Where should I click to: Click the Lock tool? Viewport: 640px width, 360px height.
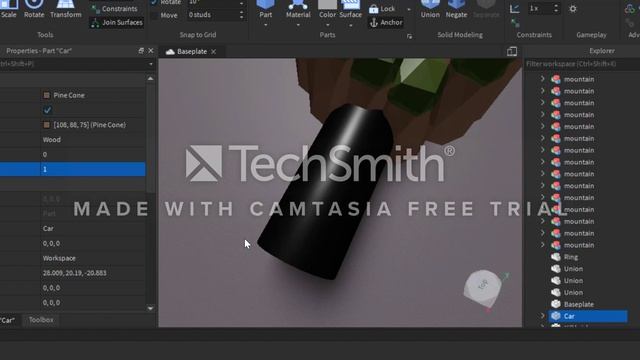382,9
